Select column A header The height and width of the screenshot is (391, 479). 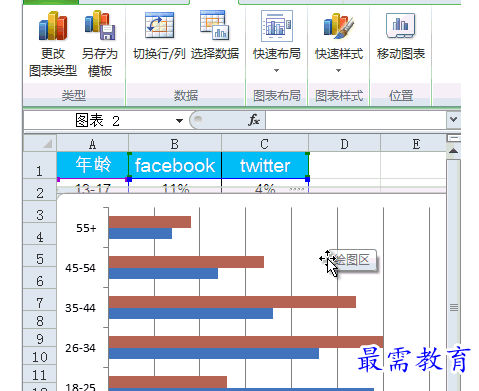pos(92,144)
